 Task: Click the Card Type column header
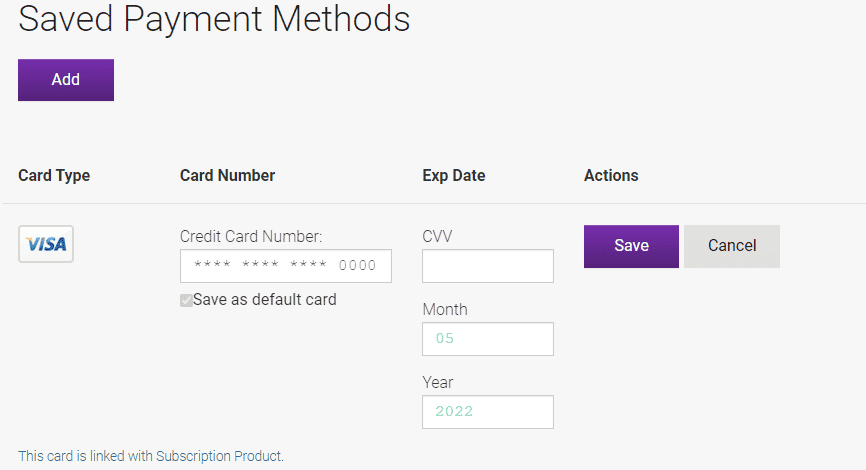coord(54,176)
